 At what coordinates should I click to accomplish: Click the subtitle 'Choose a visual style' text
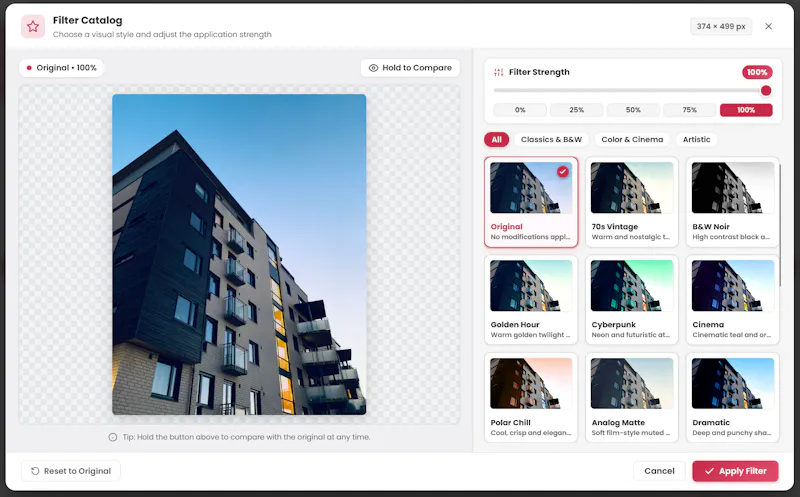point(162,35)
